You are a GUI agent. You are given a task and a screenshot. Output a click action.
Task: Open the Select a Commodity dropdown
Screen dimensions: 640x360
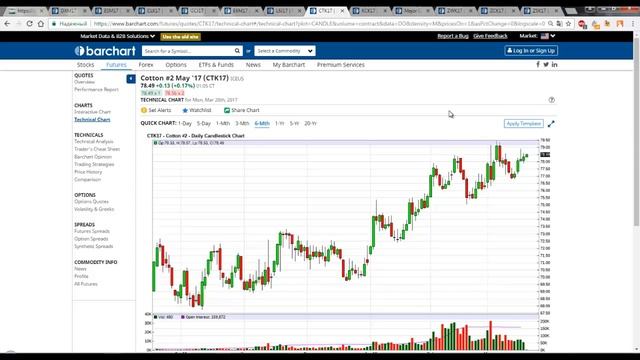(x=285, y=51)
